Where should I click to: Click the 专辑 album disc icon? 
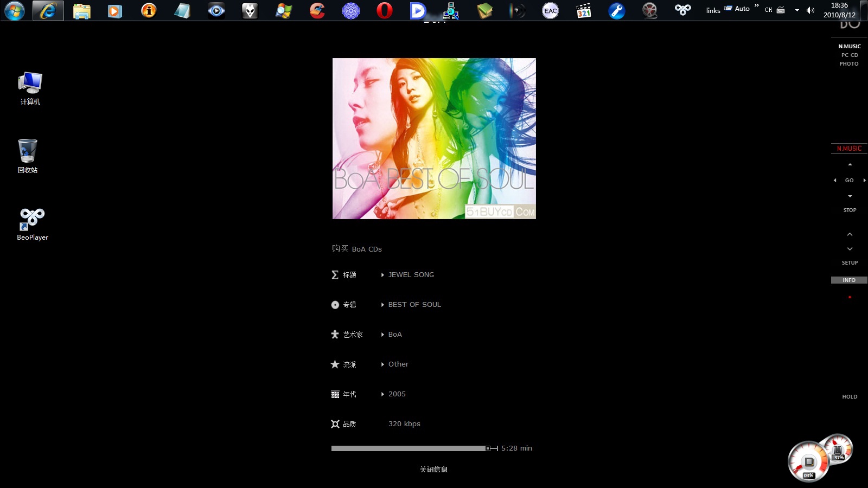335,305
